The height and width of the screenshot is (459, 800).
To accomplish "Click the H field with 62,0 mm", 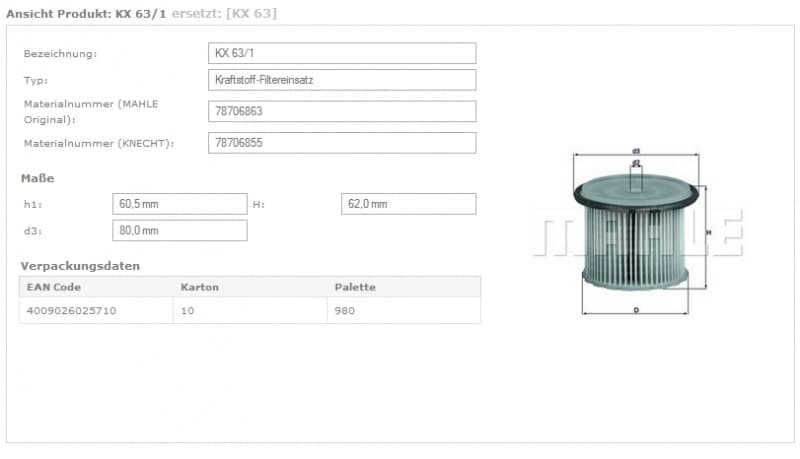I will [x=408, y=204].
